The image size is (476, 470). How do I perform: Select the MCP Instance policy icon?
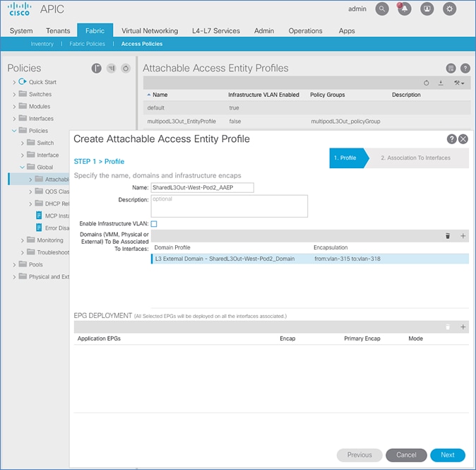39,216
